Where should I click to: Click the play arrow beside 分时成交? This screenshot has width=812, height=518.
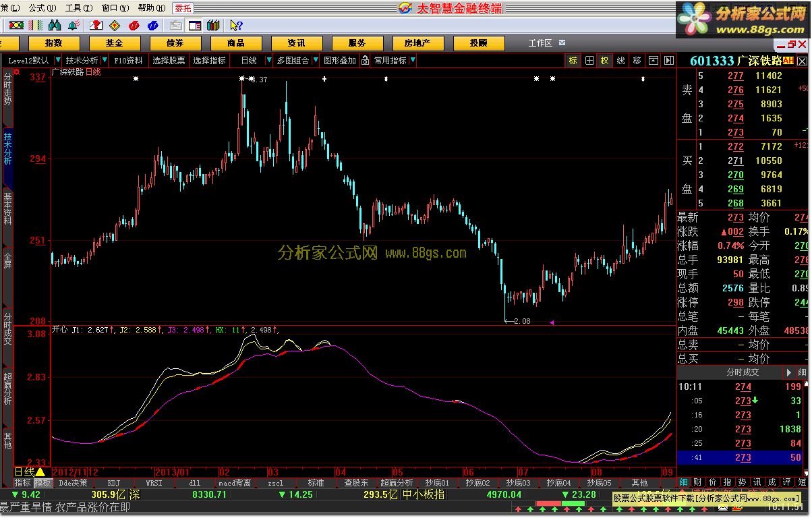click(x=788, y=372)
